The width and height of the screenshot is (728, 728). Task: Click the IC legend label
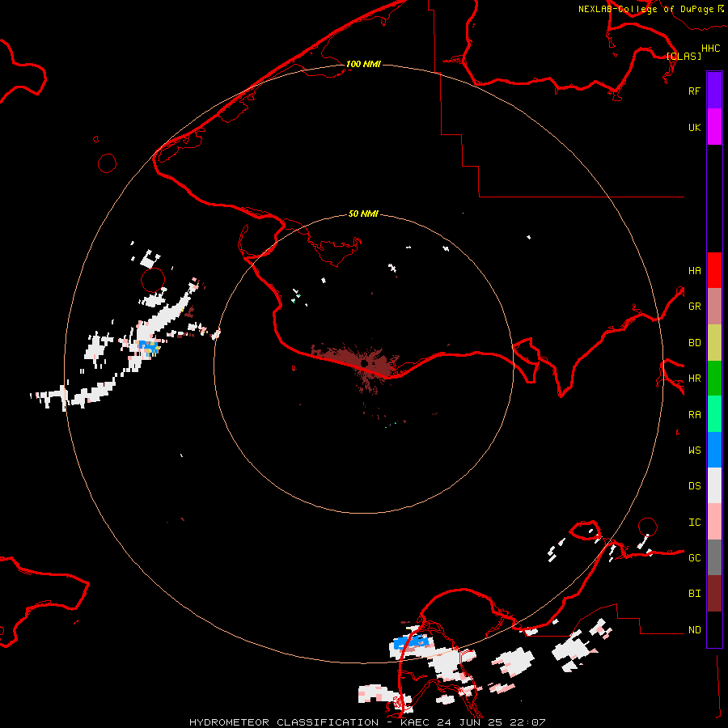(694, 523)
